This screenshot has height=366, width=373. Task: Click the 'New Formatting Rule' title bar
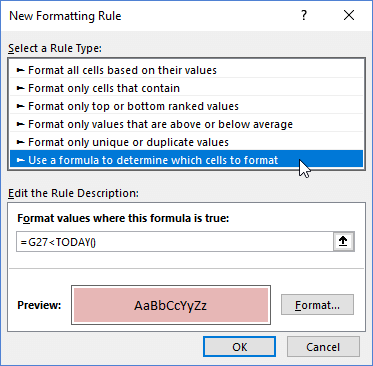tap(65, 16)
